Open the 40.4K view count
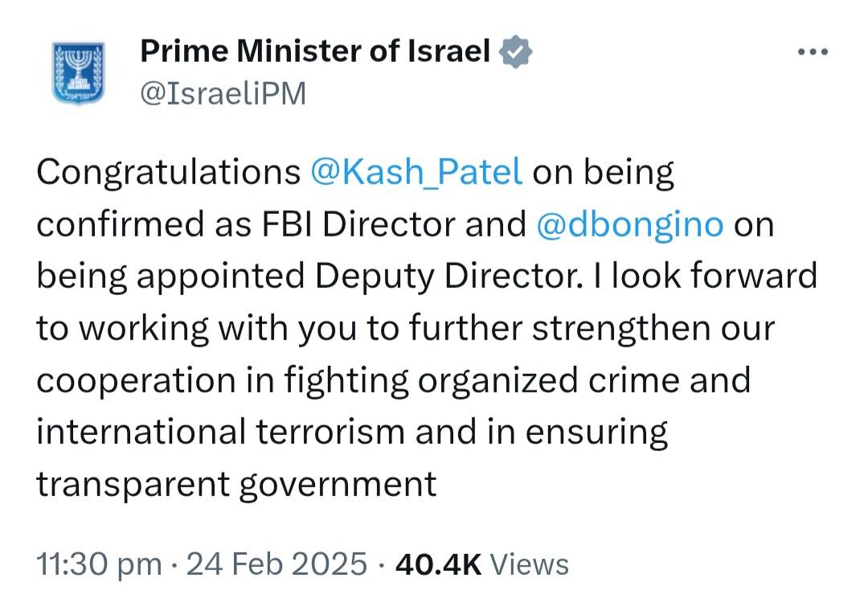Screen dimensions: 868x603 [x=439, y=564]
